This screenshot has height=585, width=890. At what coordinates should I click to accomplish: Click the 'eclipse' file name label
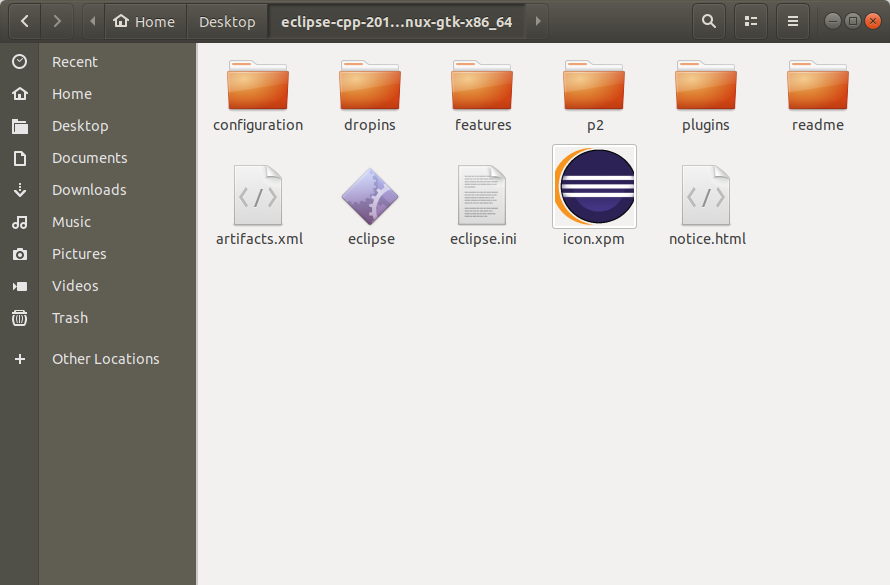coord(371,239)
